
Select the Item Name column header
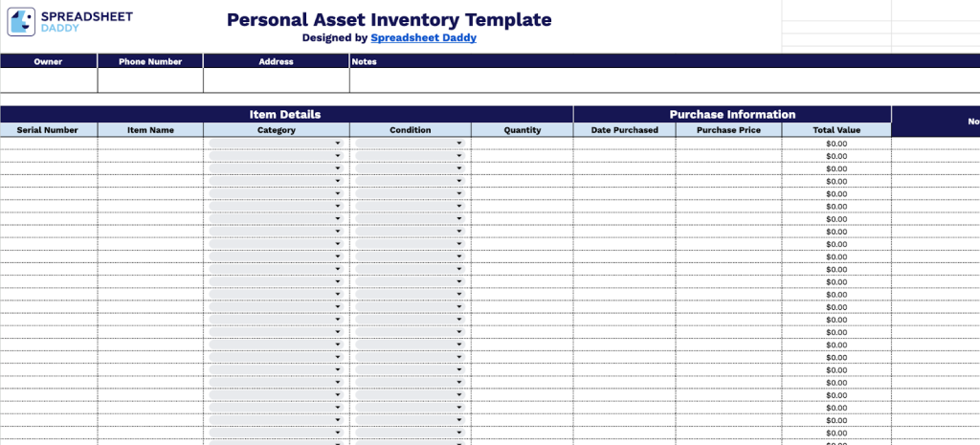coord(150,130)
